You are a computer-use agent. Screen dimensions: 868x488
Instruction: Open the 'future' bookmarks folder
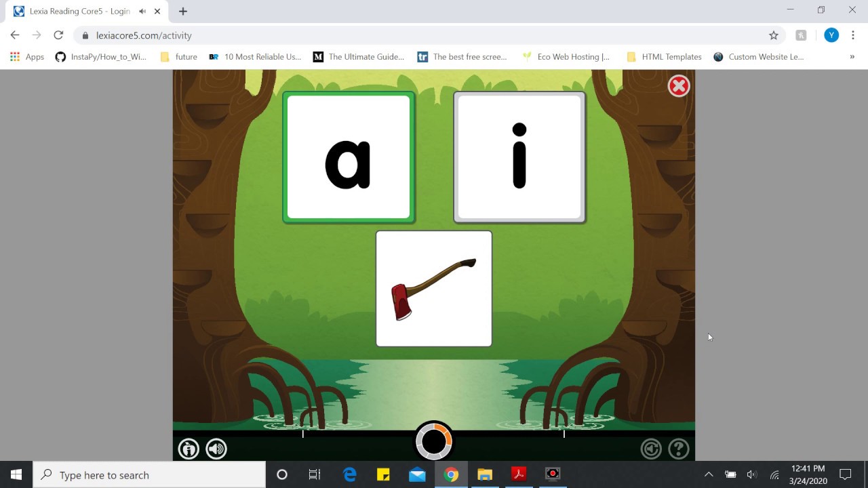click(x=178, y=57)
